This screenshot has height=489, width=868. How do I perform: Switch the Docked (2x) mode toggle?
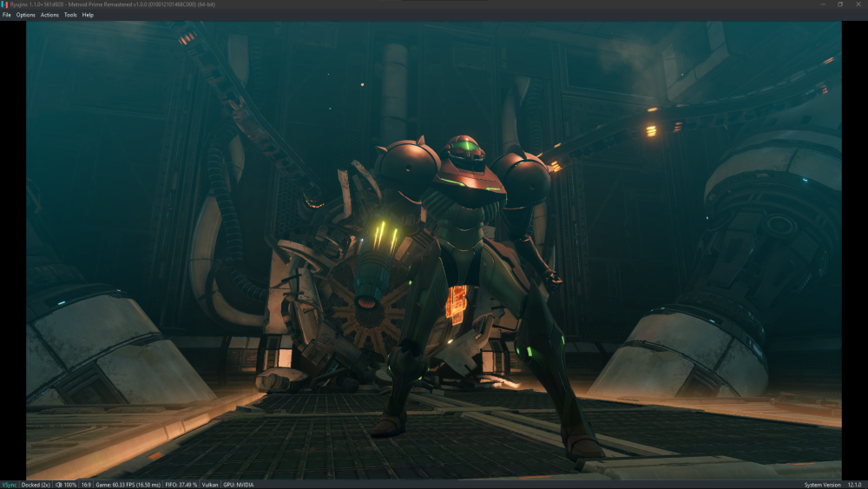[36, 485]
